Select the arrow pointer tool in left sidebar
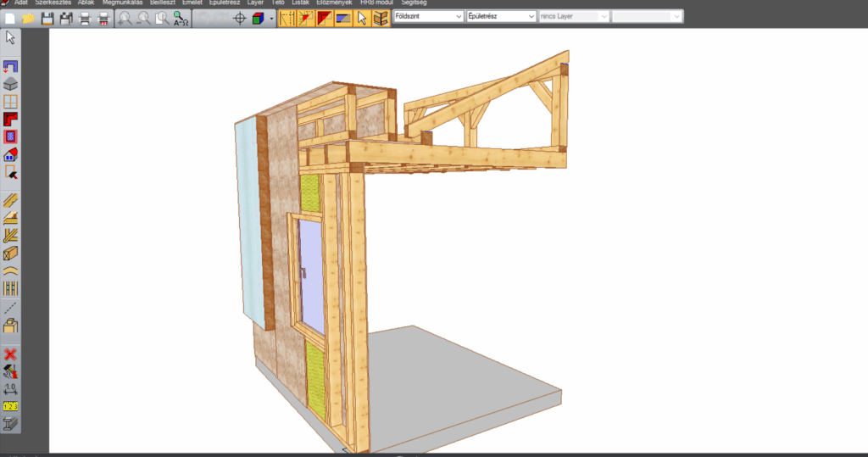The image size is (868, 457). pyautogui.click(x=11, y=36)
